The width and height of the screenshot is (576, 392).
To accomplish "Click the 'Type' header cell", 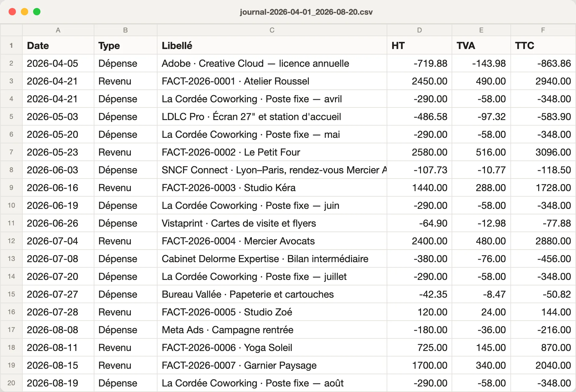I will pyautogui.click(x=126, y=46).
